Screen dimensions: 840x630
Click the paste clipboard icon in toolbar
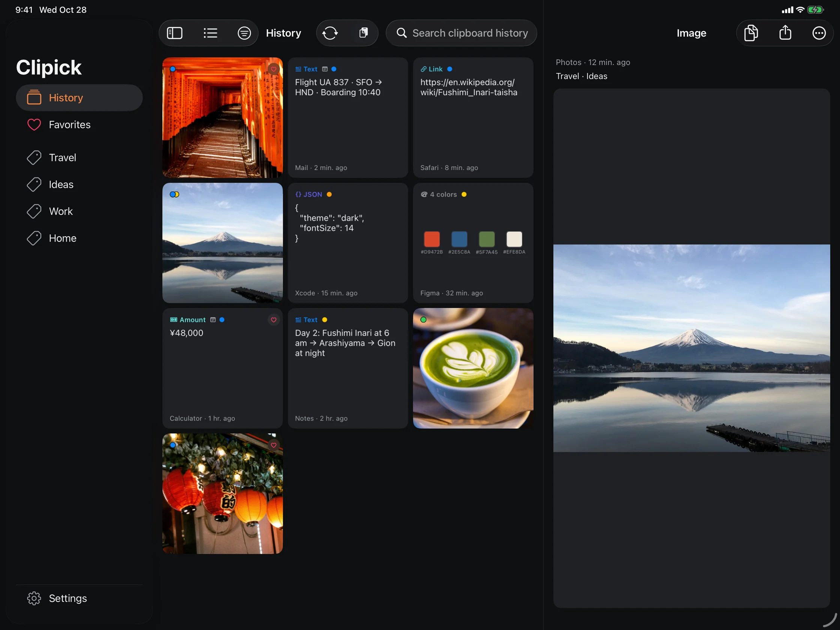tap(363, 33)
